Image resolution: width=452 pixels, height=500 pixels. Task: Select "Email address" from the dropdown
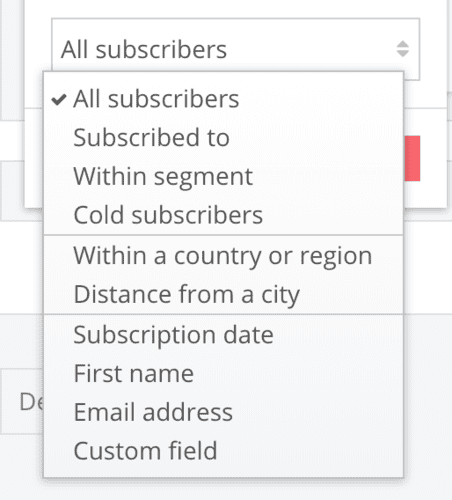point(223,412)
